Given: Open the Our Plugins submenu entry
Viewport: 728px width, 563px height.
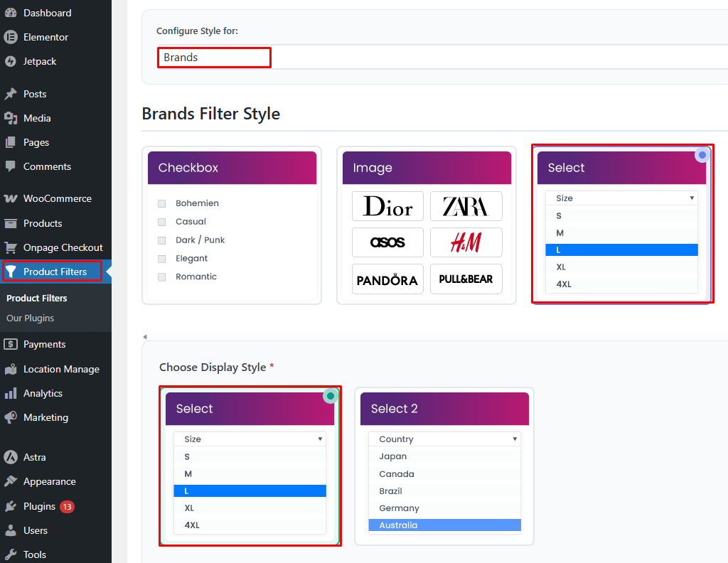Looking at the screenshot, I should point(30,318).
